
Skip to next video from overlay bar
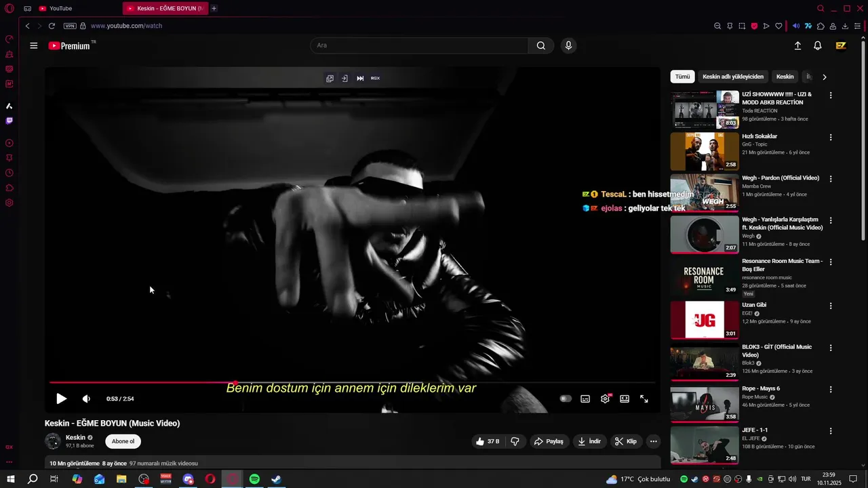(360, 78)
